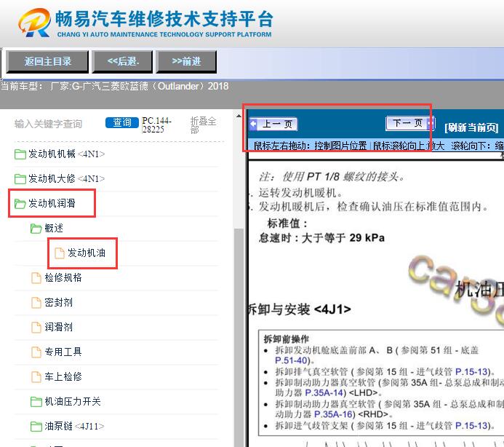504x447 pixels.
Task: Click the document icon beside 专用工具
Action: (x=36, y=352)
